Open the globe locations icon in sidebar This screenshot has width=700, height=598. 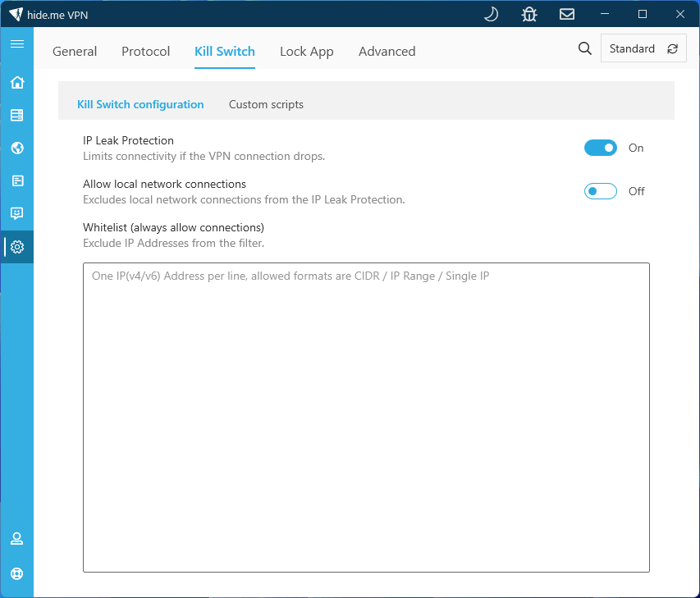click(x=17, y=148)
